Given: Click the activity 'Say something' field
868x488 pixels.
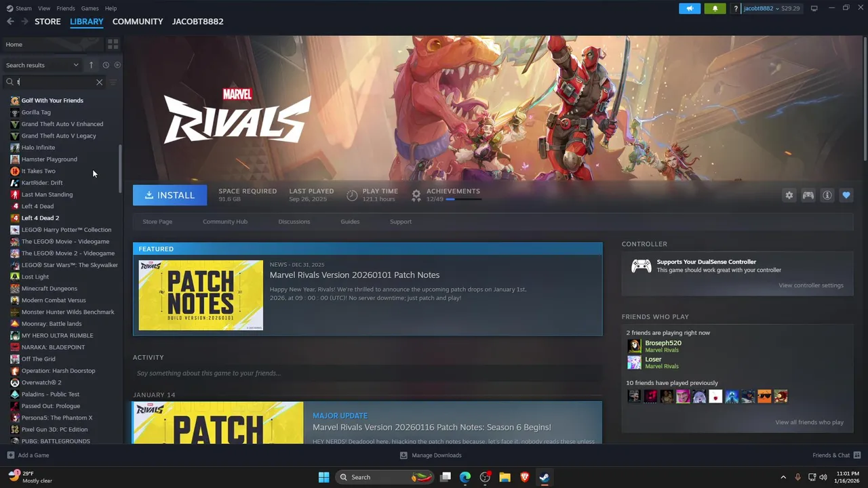Looking at the screenshot, I should [368, 373].
